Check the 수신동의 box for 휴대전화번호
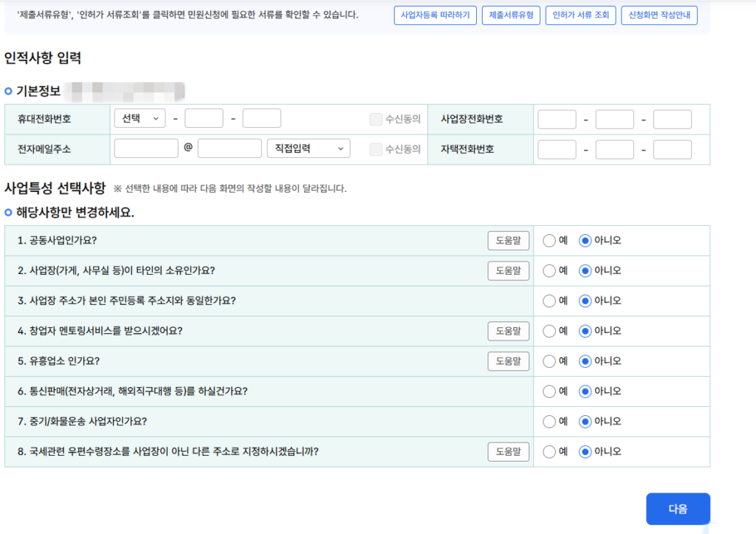The image size is (756, 534). [376, 119]
